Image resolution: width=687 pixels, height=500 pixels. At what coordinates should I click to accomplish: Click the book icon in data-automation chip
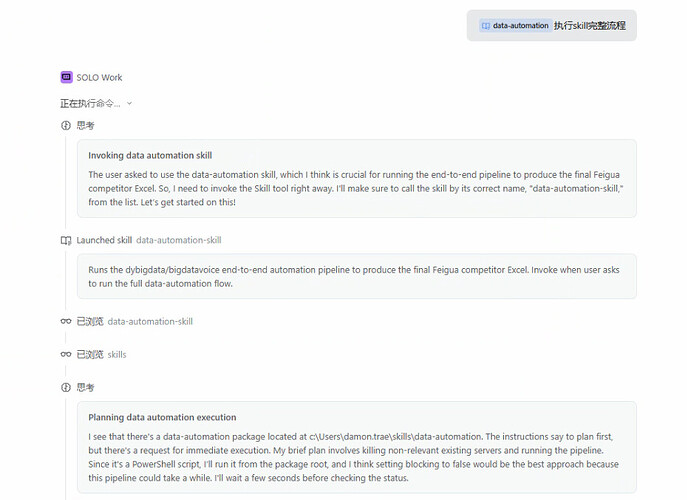tap(485, 26)
